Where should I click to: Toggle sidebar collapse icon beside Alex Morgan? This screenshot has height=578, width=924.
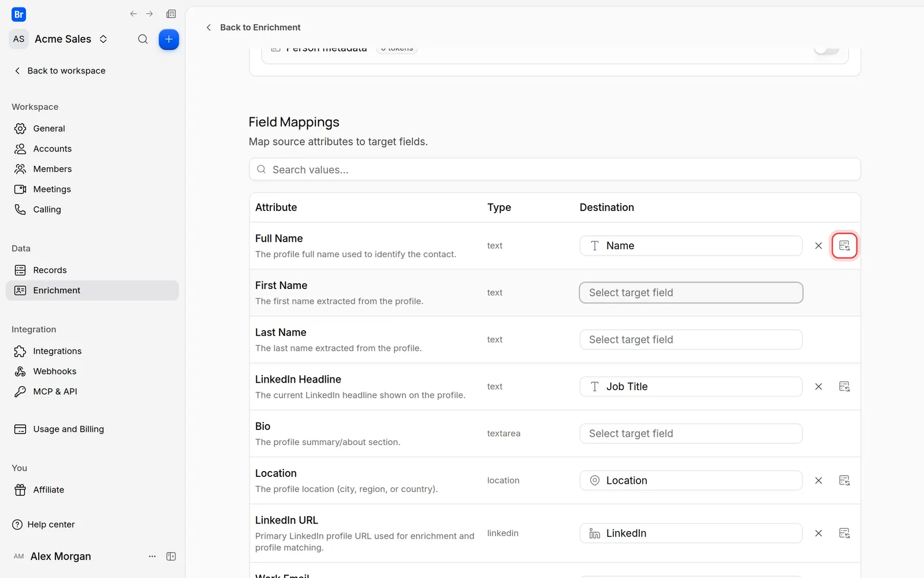click(x=171, y=556)
